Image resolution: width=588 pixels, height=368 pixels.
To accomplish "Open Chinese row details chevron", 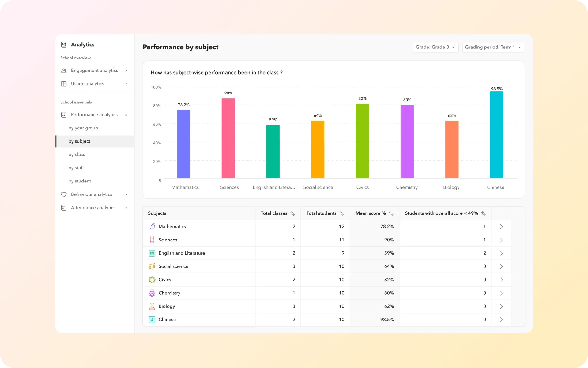I will tap(501, 320).
